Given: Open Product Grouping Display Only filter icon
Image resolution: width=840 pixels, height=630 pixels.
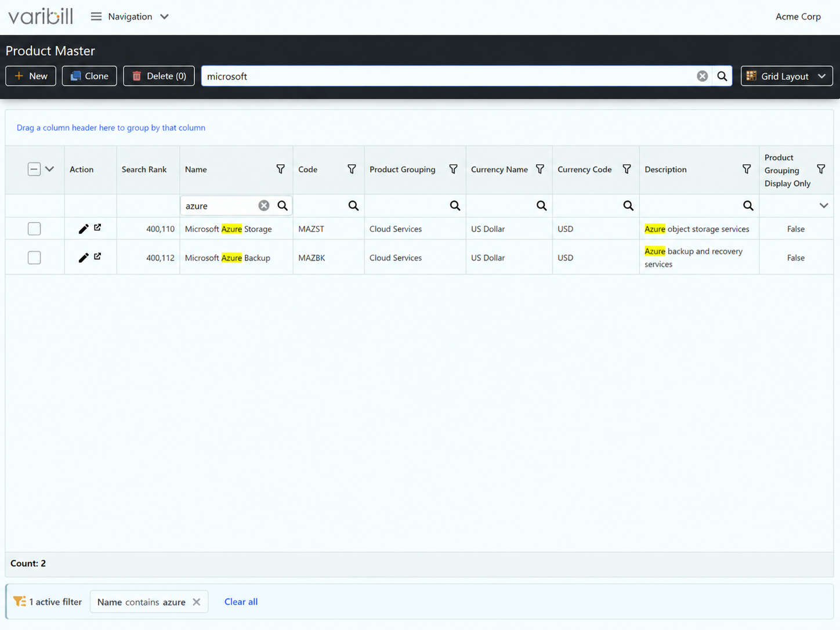Looking at the screenshot, I should 821,169.
